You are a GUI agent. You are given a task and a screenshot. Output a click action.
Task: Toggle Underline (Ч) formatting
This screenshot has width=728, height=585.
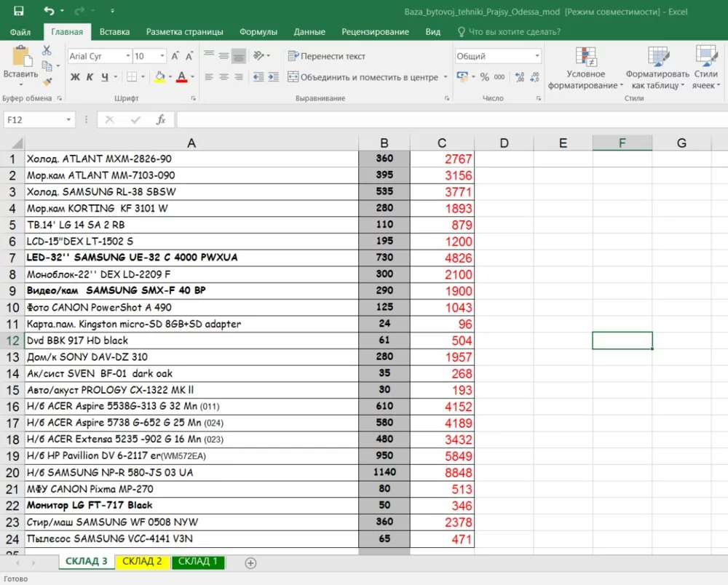105,77
